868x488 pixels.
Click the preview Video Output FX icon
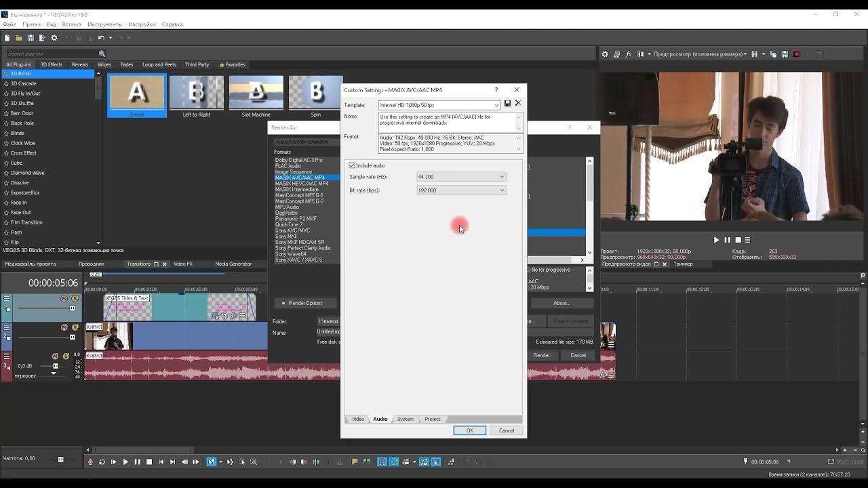point(629,54)
